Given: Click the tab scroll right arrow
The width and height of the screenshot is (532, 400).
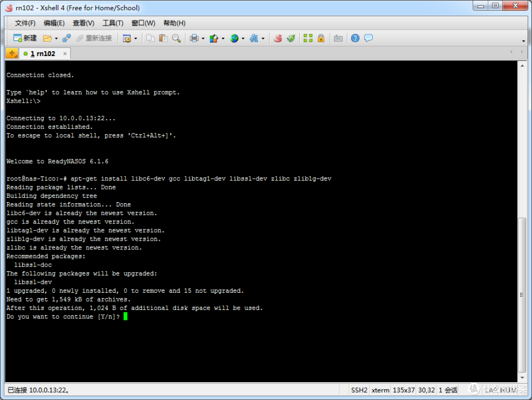Looking at the screenshot, I should [x=522, y=52].
